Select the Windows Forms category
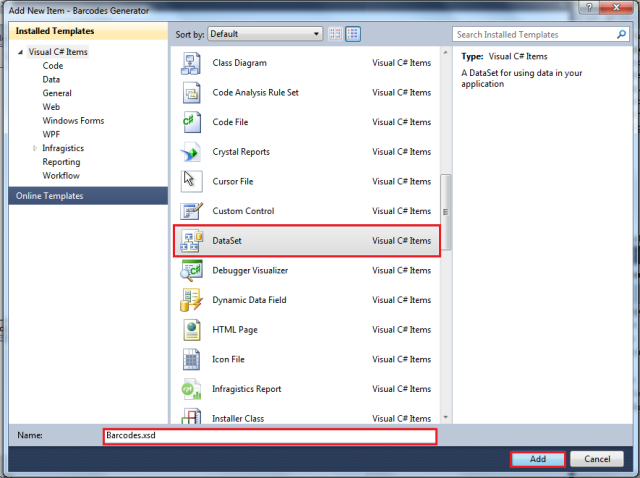 73,121
